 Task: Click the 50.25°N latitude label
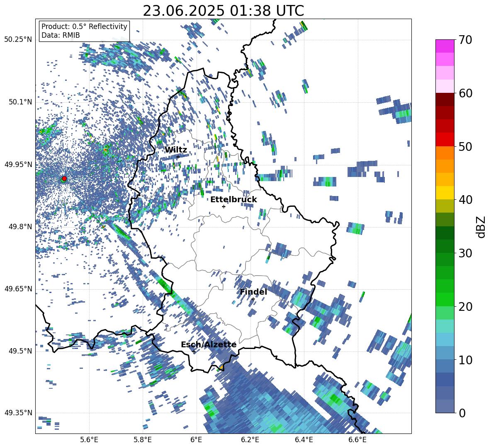(x=18, y=40)
